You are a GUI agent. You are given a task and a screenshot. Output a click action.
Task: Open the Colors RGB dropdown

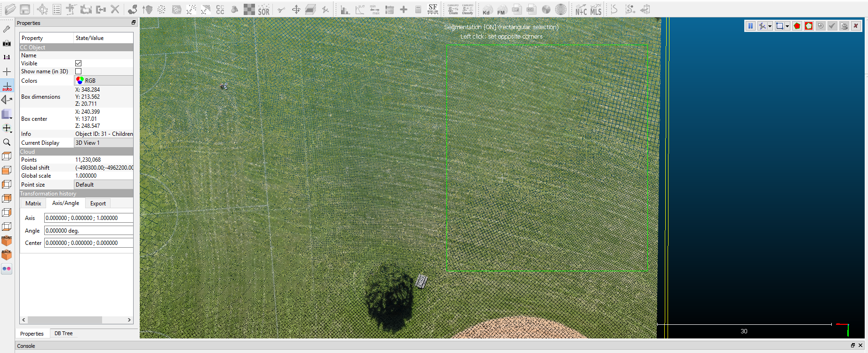[x=104, y=80]
